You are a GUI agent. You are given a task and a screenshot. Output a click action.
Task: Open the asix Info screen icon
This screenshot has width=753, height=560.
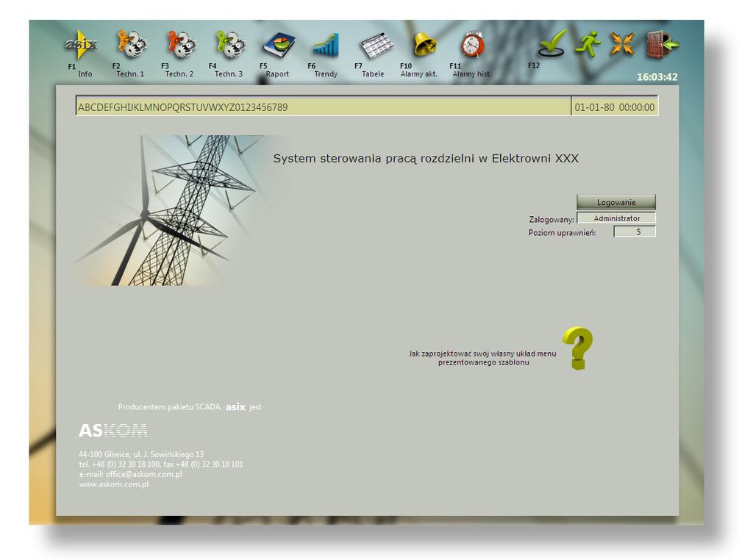point(82,45)
